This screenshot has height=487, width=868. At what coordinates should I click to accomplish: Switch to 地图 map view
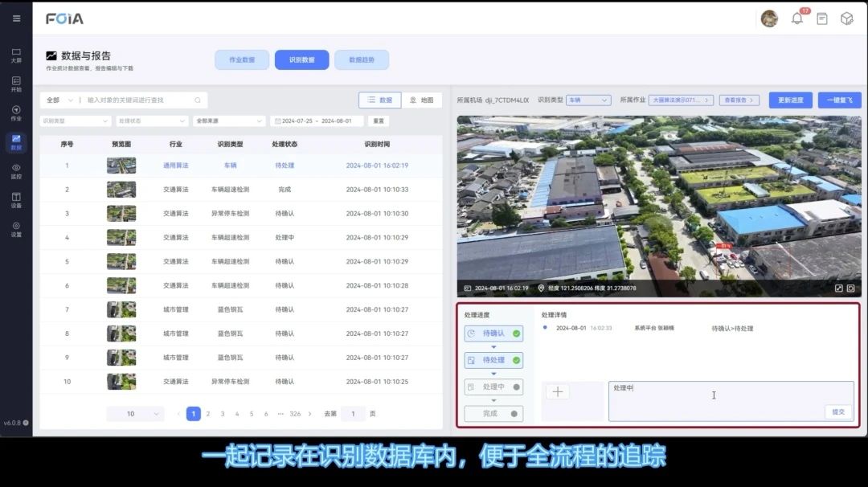click(x=421, y=100)
